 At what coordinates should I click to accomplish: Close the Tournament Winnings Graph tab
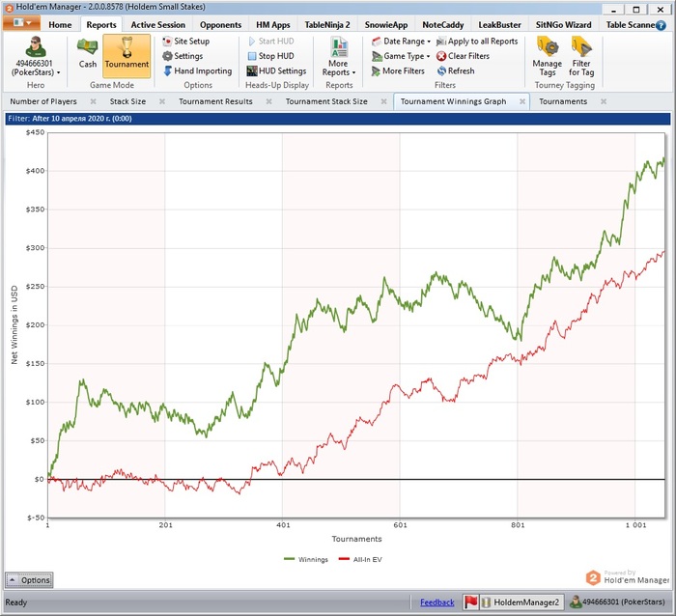point(522,101)
